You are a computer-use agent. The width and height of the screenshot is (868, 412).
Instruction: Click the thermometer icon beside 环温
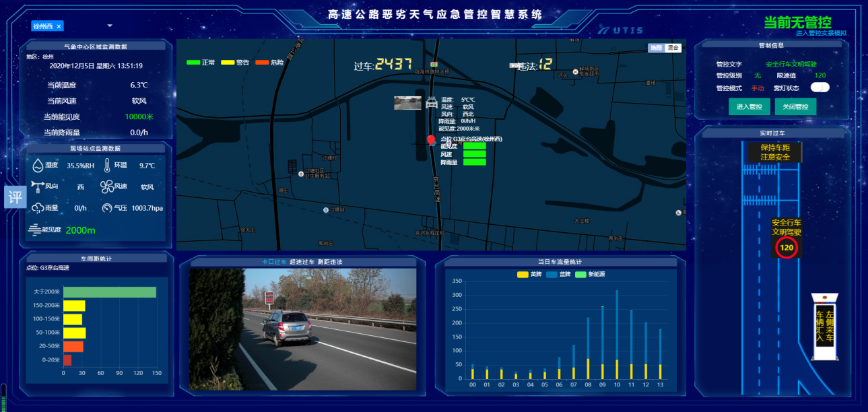[107, 164]
